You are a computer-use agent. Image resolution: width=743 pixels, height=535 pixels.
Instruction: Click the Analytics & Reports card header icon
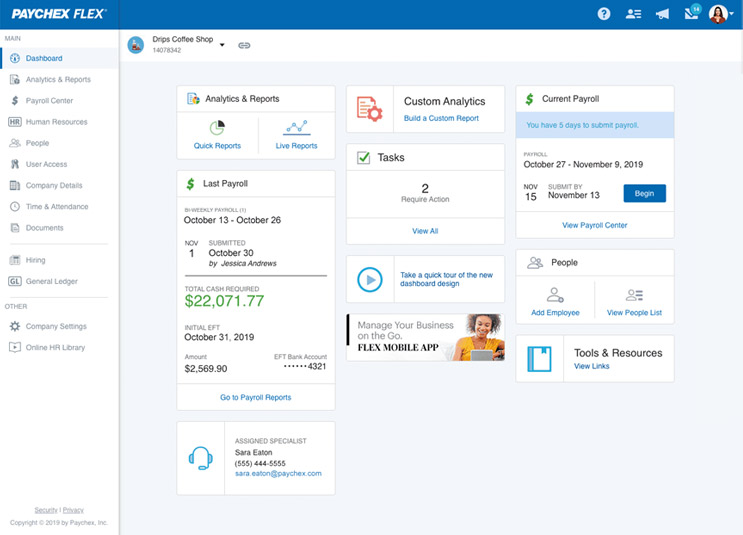pos(193,99)
